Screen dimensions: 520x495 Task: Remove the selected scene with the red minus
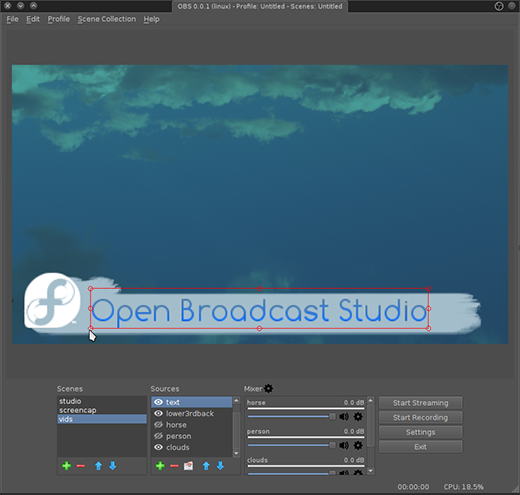coord(81,466)
